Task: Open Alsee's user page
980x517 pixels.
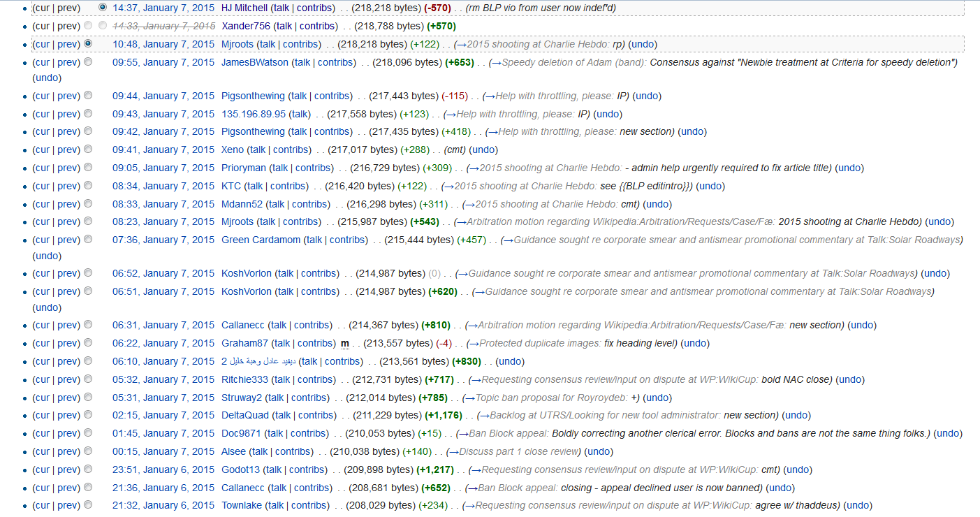Action: tap(233, 451)
